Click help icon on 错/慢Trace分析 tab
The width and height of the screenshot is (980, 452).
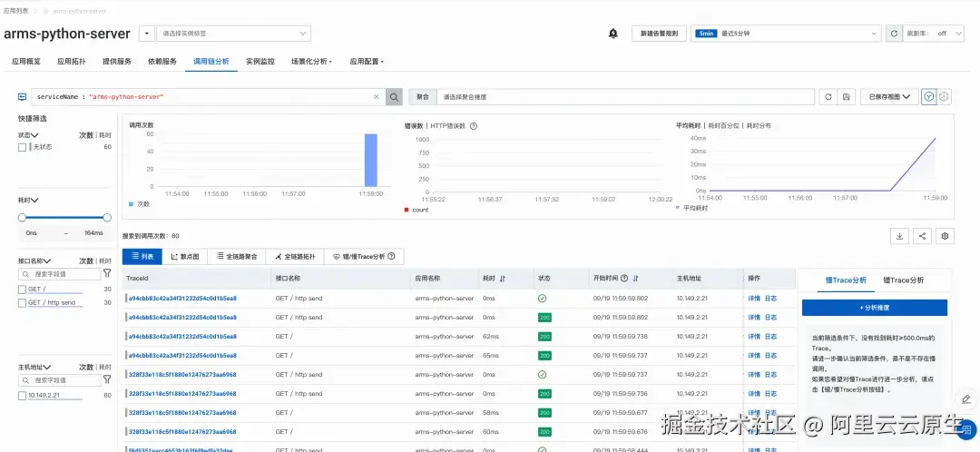(x=392, y=256)
